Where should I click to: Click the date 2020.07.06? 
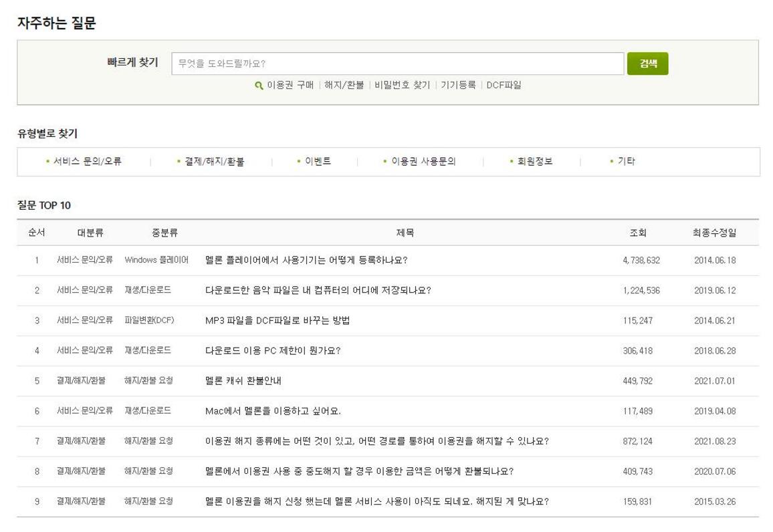point(715,471)
